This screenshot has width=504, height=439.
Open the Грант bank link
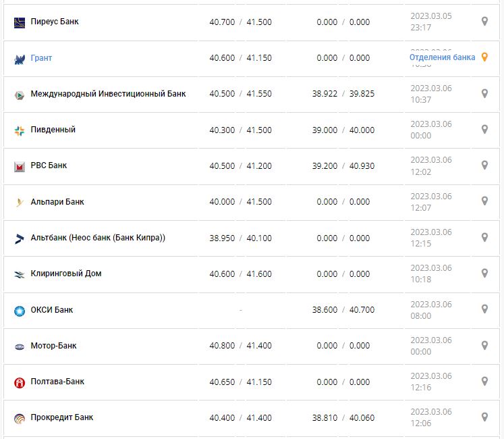tap(41, 58)
